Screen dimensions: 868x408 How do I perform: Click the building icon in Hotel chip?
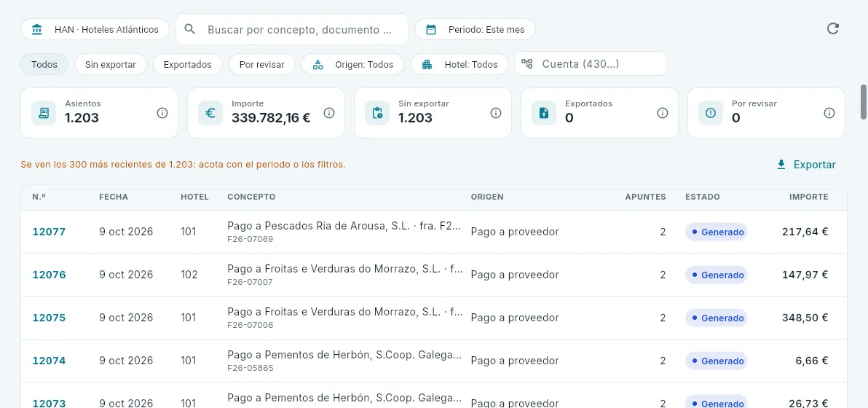point(427,64)
